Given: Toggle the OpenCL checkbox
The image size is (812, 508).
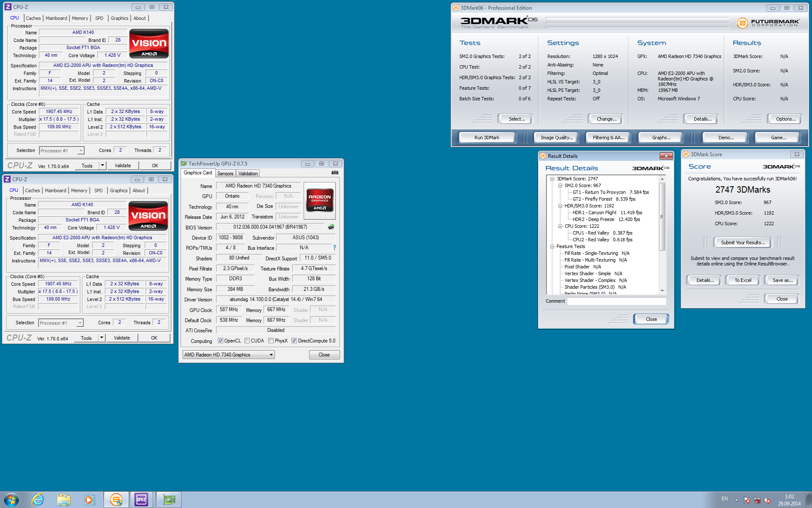Looking at the screenshot, I should (220, 341).
